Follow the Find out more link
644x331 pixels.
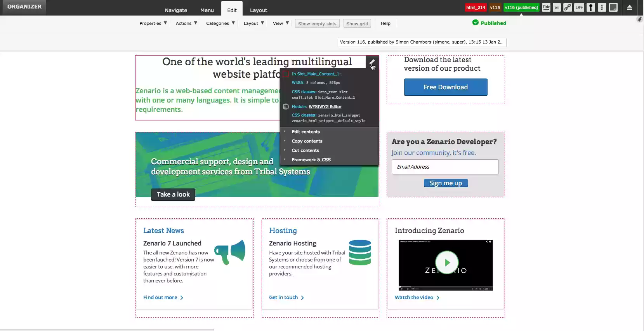(160, 298)
